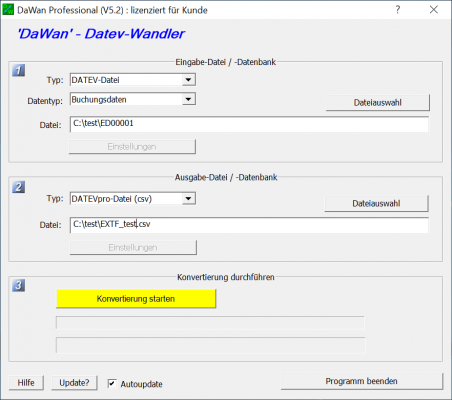Click the upper progress bar under Konvertierung starten
The image size is (452, 400).
(210, 323)
